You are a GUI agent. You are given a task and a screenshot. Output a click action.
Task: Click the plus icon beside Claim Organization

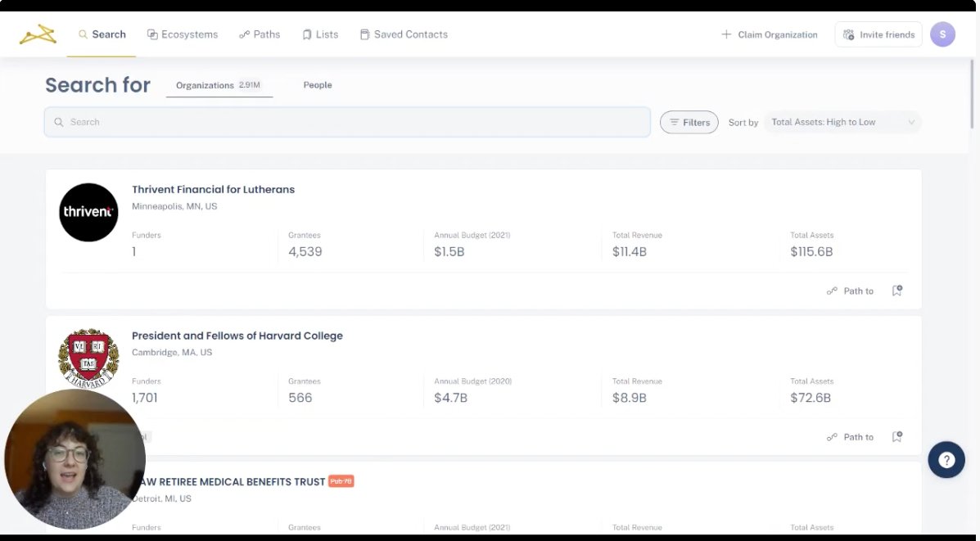(726, 34)
